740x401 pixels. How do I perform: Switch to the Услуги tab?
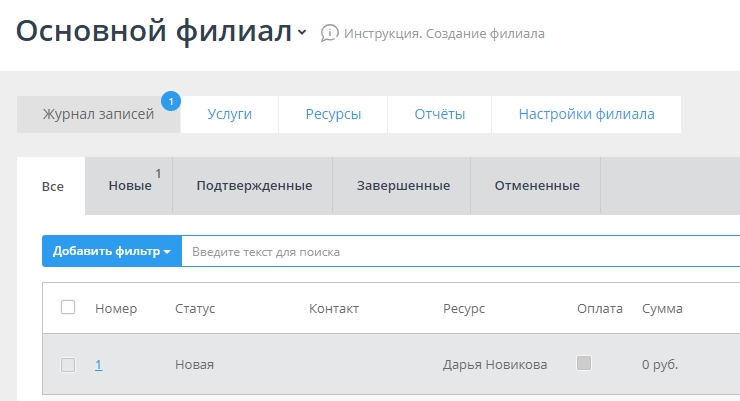coord(229,114)
